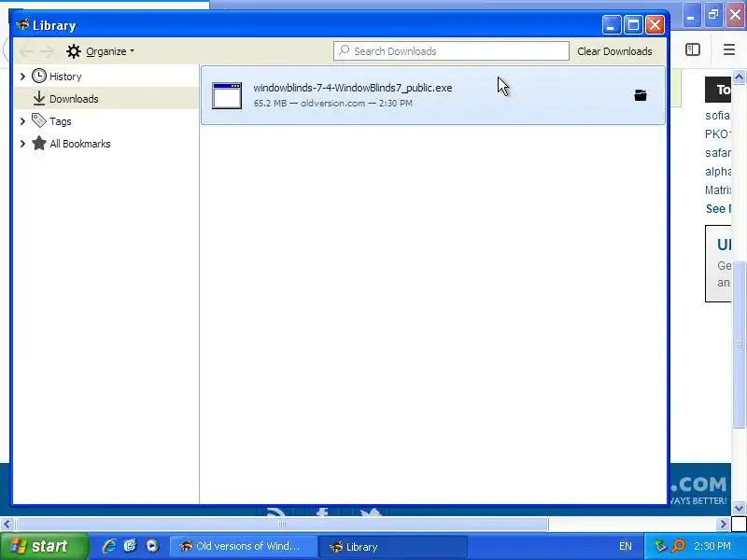Expand the History tree node
The height and width of the screenshot is (560, 747).
(x=22, y=77)
